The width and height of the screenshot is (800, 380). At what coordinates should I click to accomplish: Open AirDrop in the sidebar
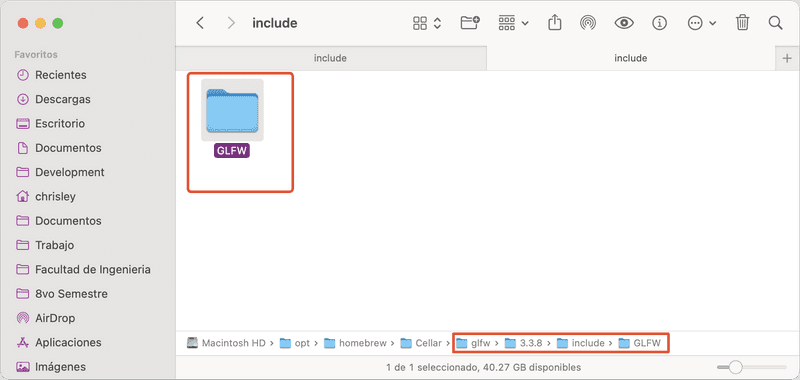55,318
